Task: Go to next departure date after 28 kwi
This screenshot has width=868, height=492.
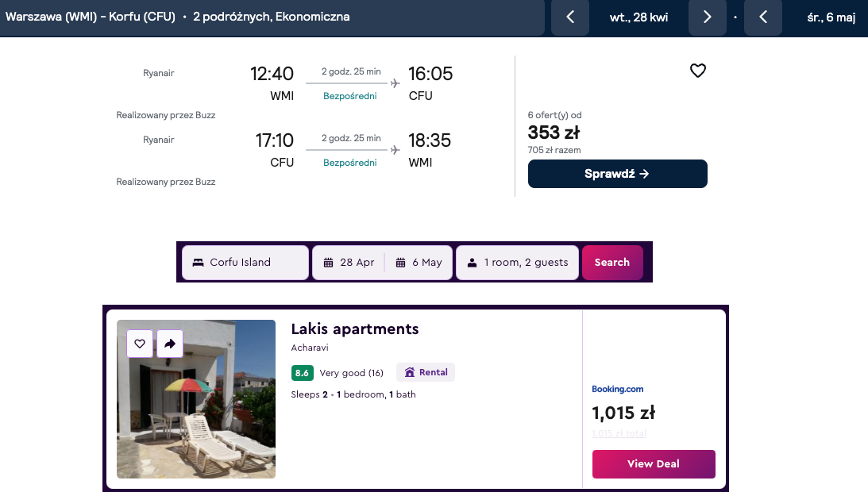Action: tap(707, 17)
